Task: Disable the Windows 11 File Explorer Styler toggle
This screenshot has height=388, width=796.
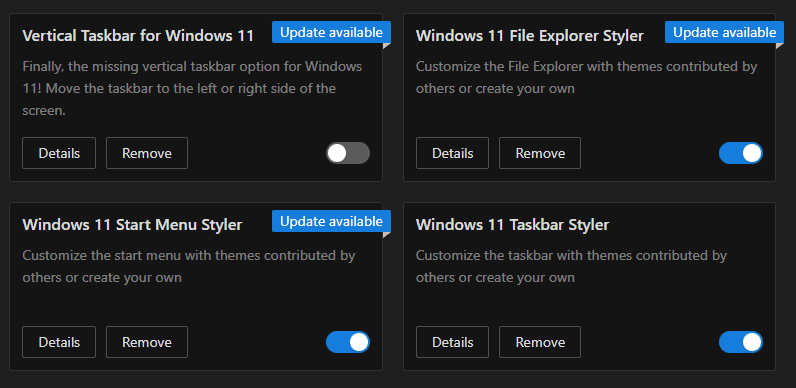Action: click(x=741, y=153)
